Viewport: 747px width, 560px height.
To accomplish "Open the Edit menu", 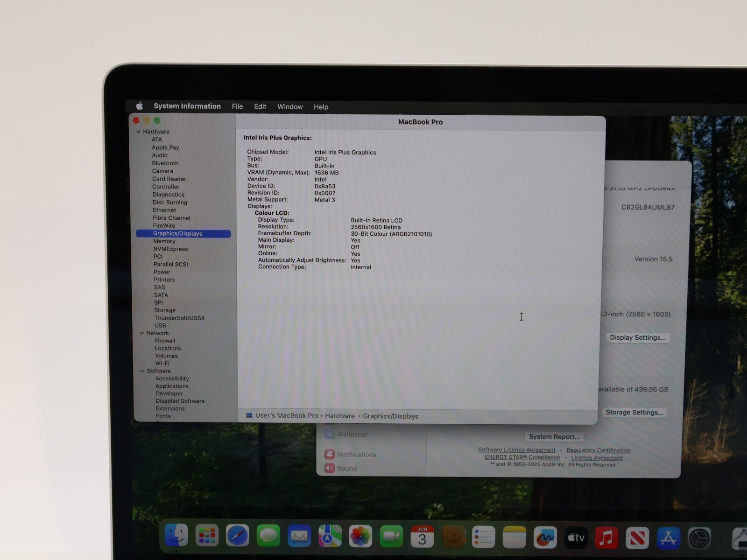I will [260, 106].
